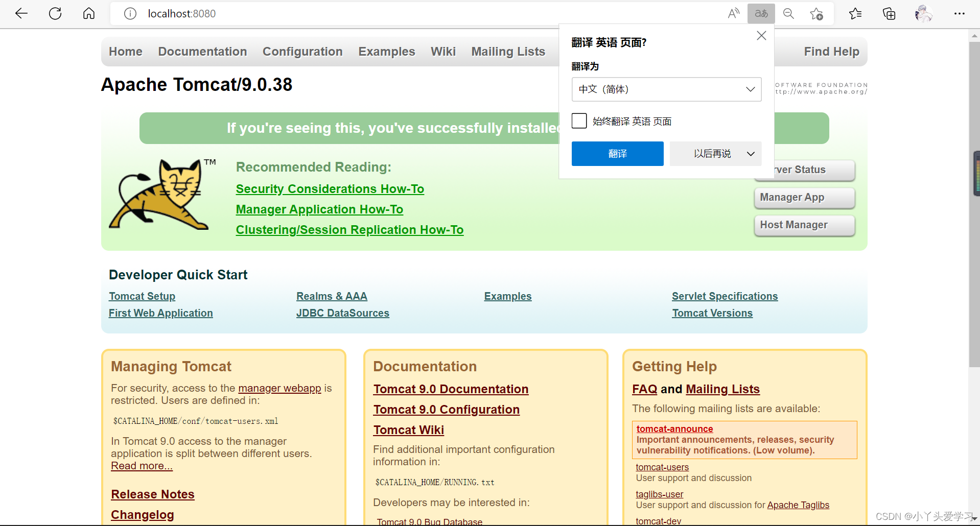Click the Tomcat cat logo image
Screen dimensions: 980x526
[161, 195]
